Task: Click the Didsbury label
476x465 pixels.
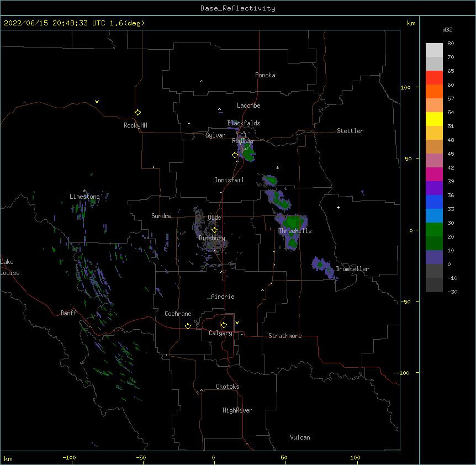Action: (212, 238)
